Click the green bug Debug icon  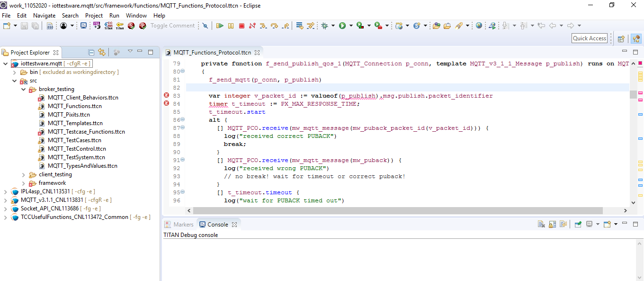tap(325, 26)
